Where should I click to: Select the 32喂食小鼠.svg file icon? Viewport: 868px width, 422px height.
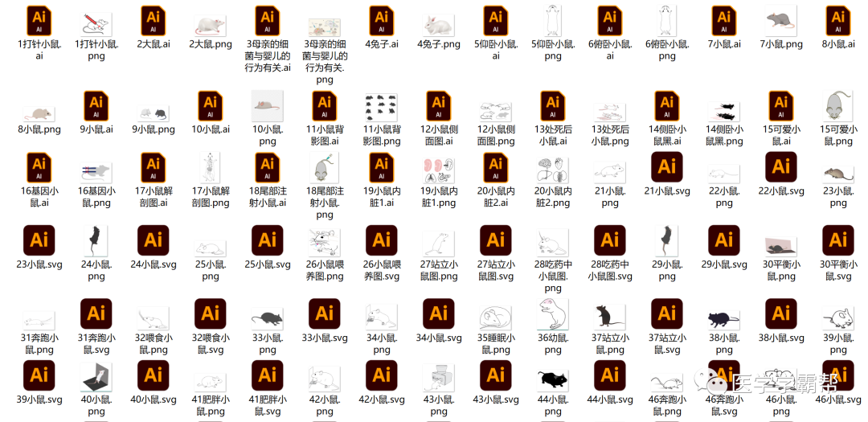(211, 313)
